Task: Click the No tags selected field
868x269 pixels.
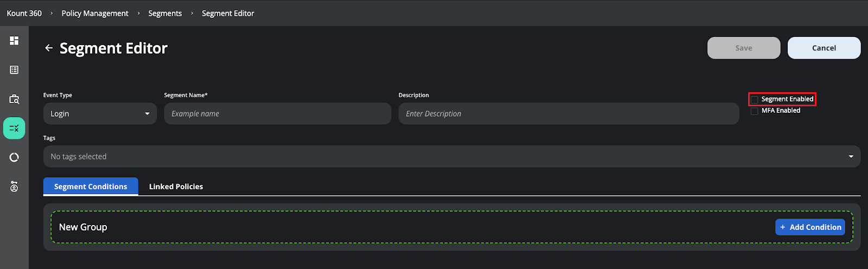Action: pos(452,157)
